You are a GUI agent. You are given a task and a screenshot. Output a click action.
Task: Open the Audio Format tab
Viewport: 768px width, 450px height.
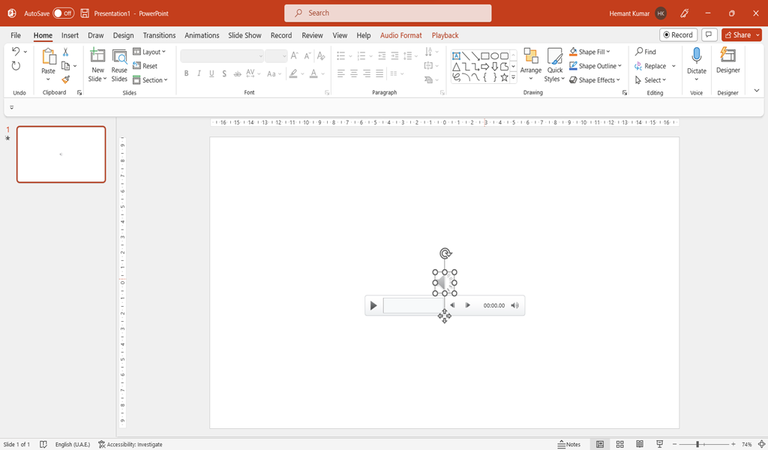pyautogui.click(x=401, y=35)
